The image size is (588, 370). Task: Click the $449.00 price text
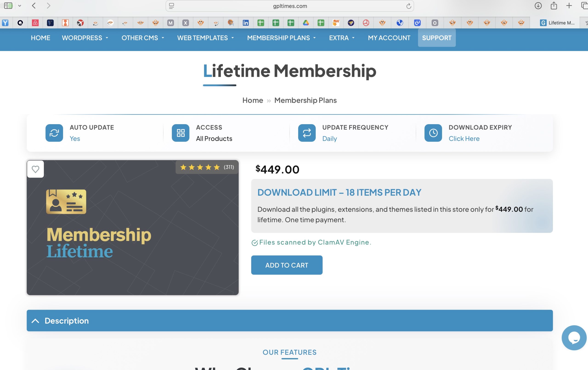[277, 169]
